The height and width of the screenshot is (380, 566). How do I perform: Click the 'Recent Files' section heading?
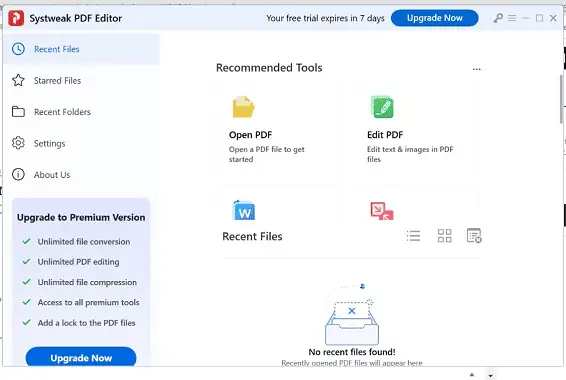point(252,236)
